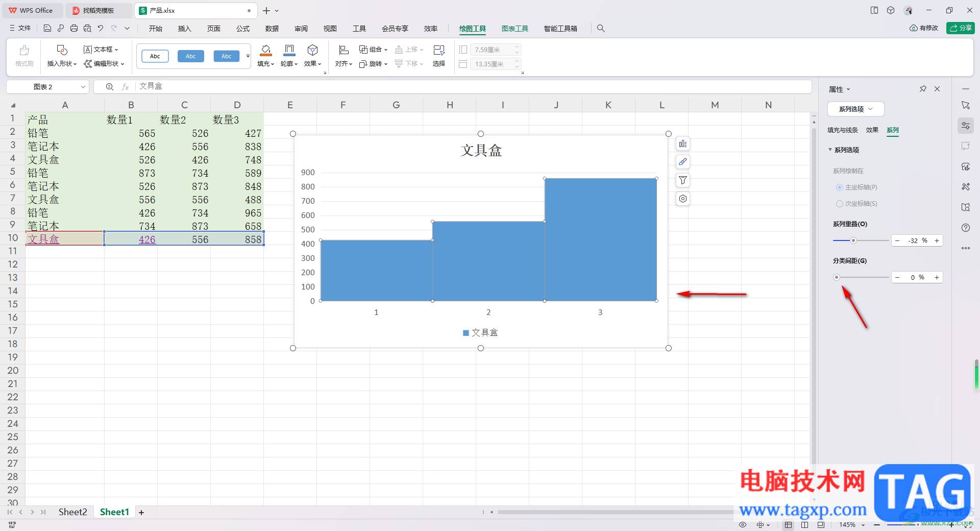Increase series overlap with plus button
The width and height of the screenshot is (980, 531).
click(x=937, y=240)
